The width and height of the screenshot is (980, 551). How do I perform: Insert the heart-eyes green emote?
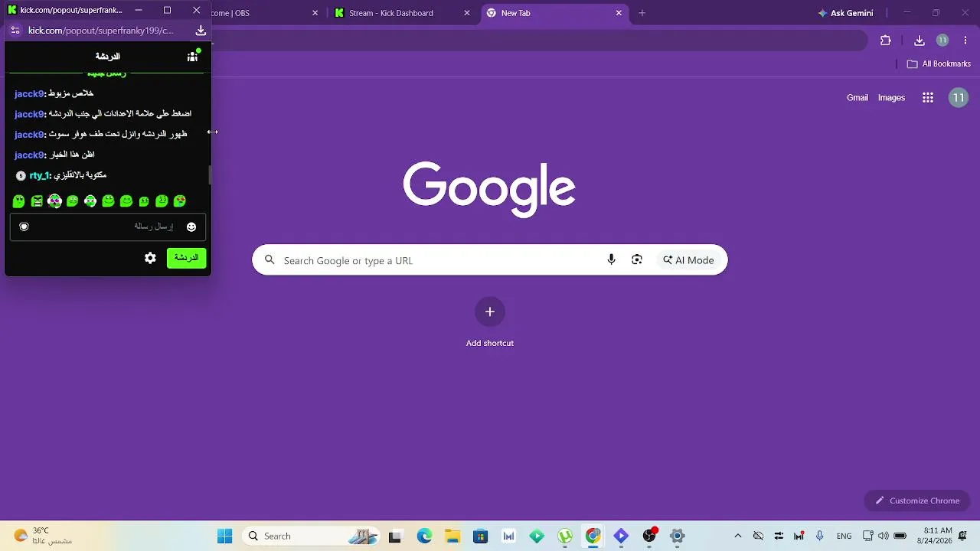coord(180,201)
